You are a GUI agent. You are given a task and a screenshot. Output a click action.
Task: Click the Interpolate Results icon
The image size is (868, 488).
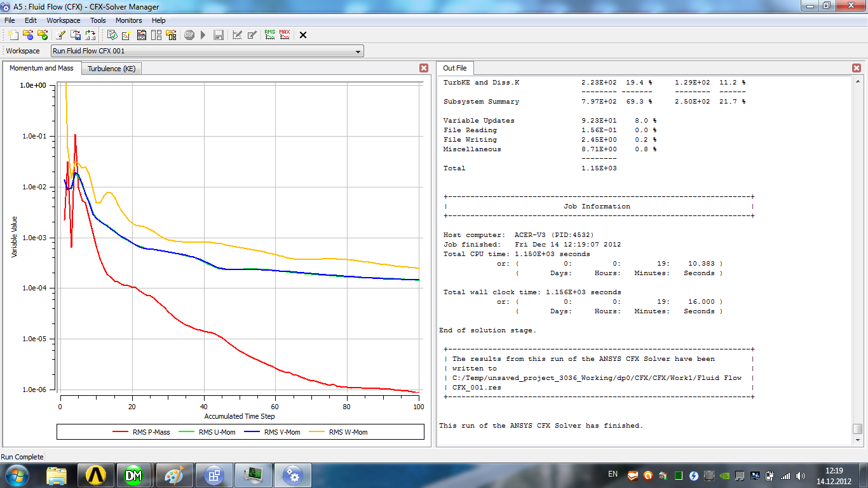tap(90, 35)
